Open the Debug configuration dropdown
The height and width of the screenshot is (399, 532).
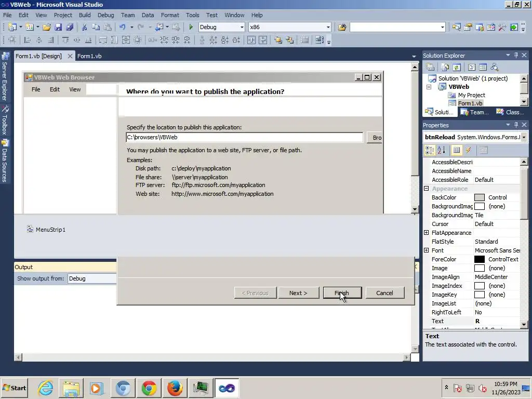tap(242, 27)
